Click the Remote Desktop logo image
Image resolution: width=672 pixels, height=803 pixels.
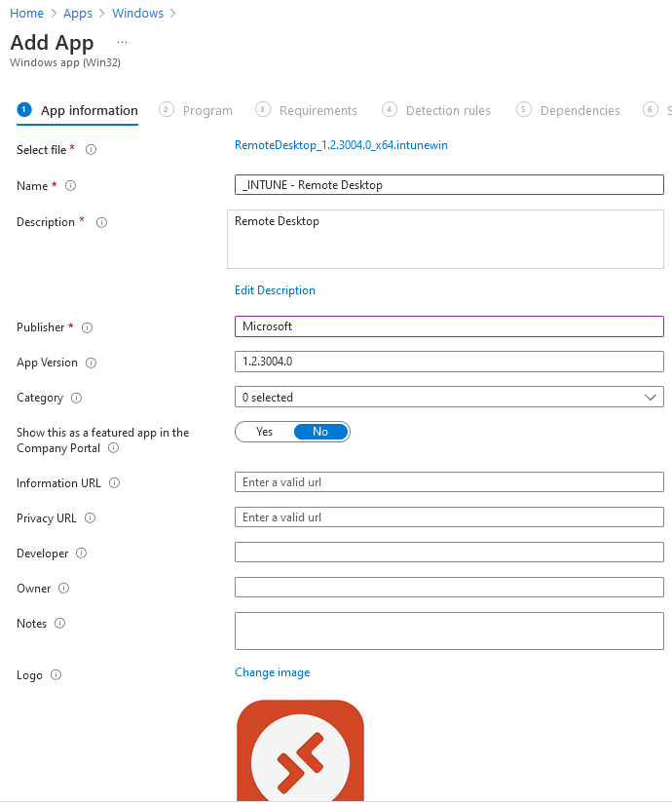click(x=300, y=750)
